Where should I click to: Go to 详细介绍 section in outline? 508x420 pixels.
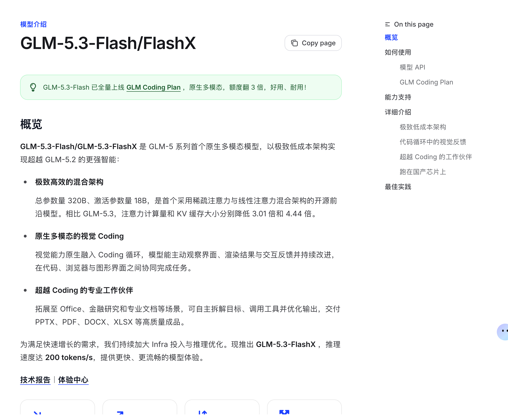pyautogui.click(x=398, y=112)
